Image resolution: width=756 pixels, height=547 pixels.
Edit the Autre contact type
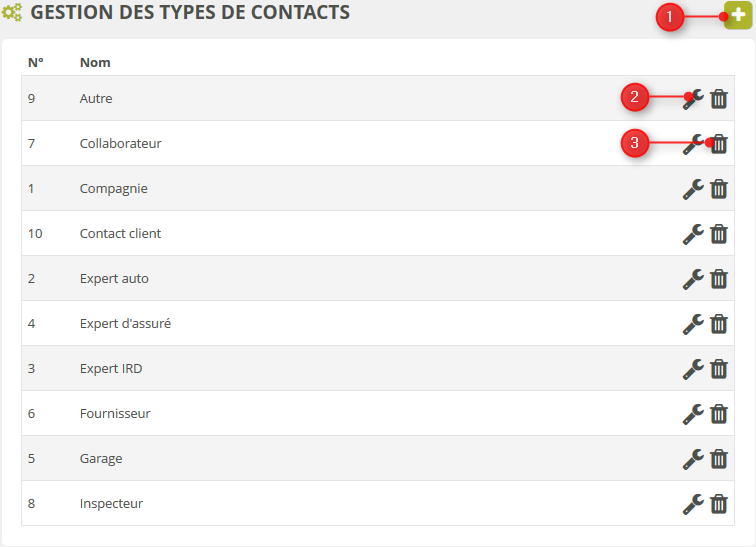[693, 98]
